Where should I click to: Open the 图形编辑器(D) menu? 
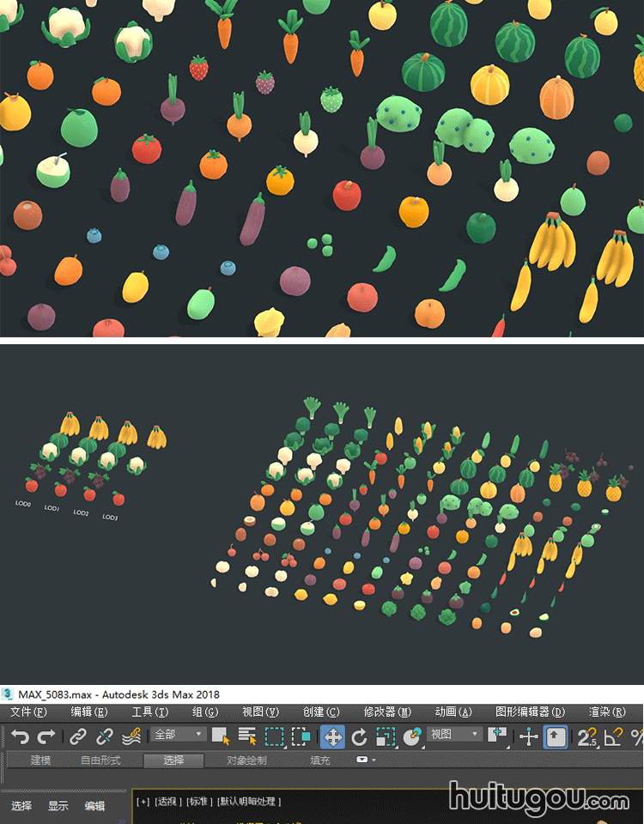[530, 712]
